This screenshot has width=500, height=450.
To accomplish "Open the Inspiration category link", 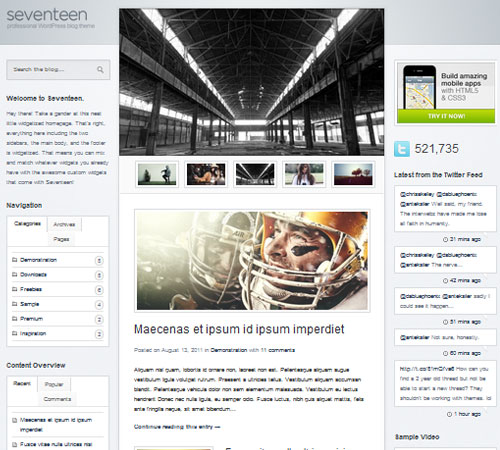I will 33,333.
